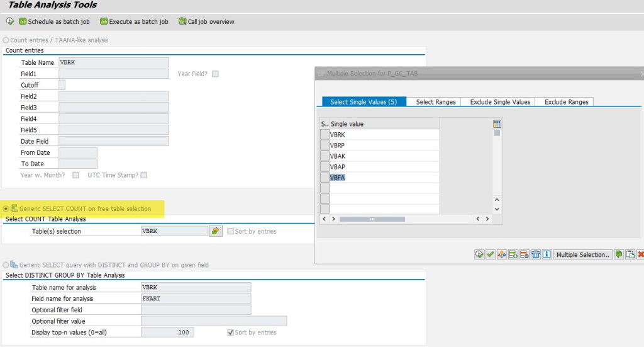
Task: Click the vertical scroll down arrow in value list
Action: (x=497, y=209)
